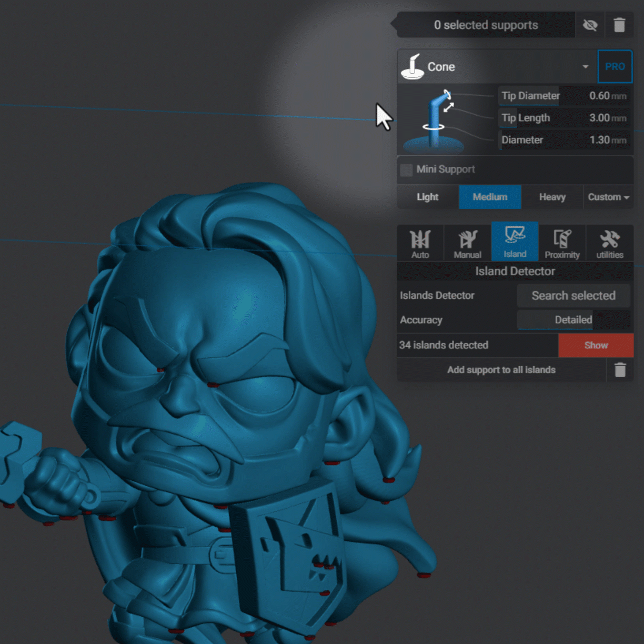Switch to the Light support preset

point(427,197)
